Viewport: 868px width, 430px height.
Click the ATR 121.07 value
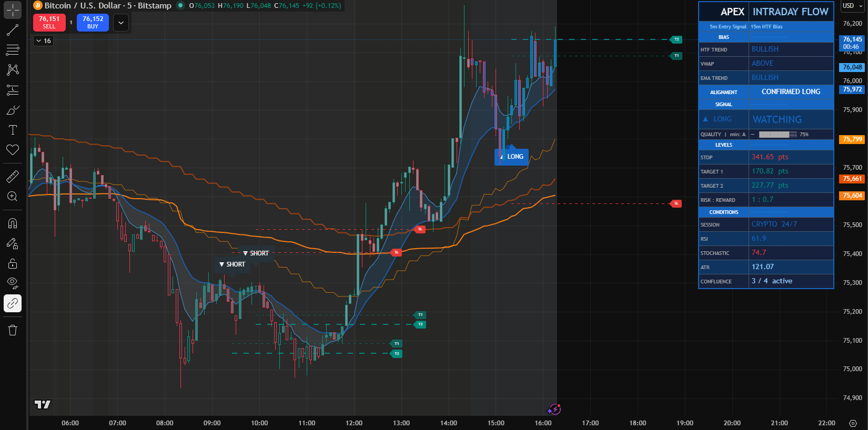[762, 267]
